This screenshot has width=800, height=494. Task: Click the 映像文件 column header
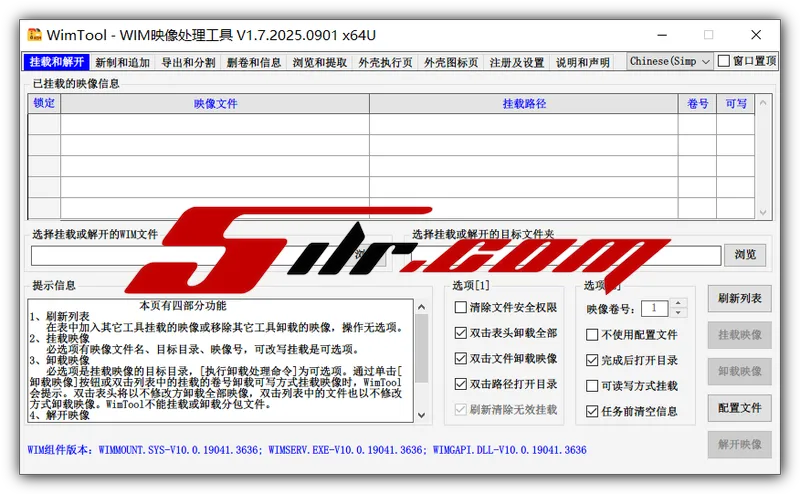pos(215,104)
